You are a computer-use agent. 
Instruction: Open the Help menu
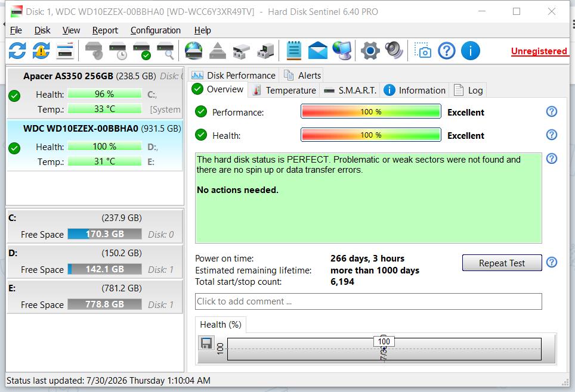point(202,30)
